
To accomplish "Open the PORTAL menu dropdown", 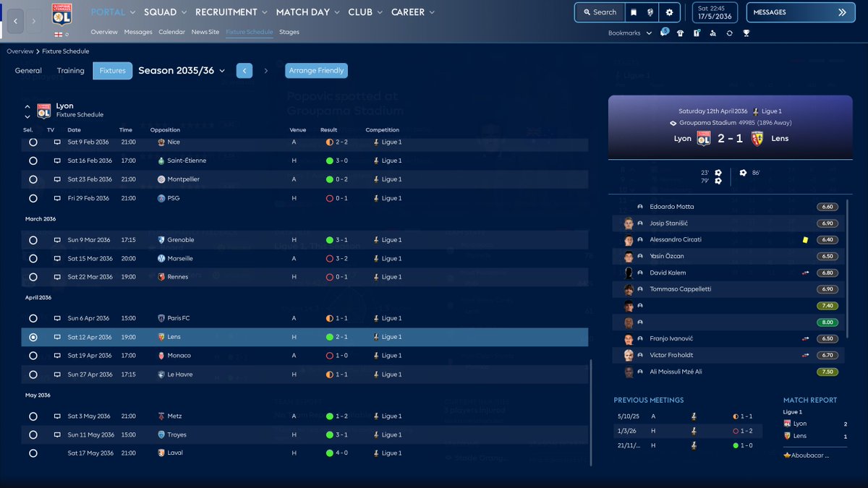I will [x=114, y=12].
